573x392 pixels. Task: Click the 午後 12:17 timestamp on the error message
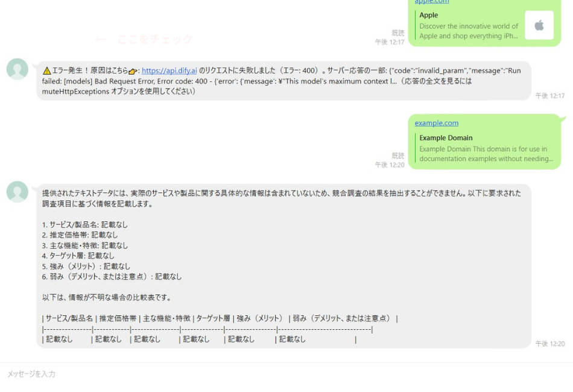549,95
